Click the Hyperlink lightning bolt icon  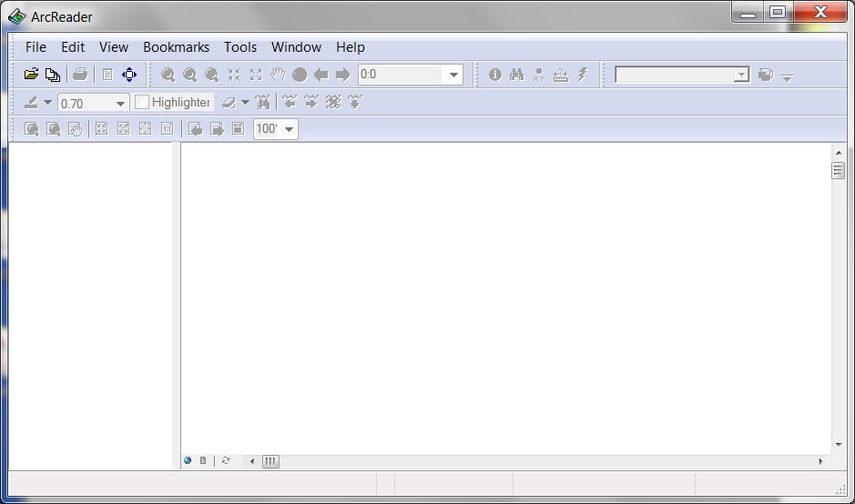(583, 75)
